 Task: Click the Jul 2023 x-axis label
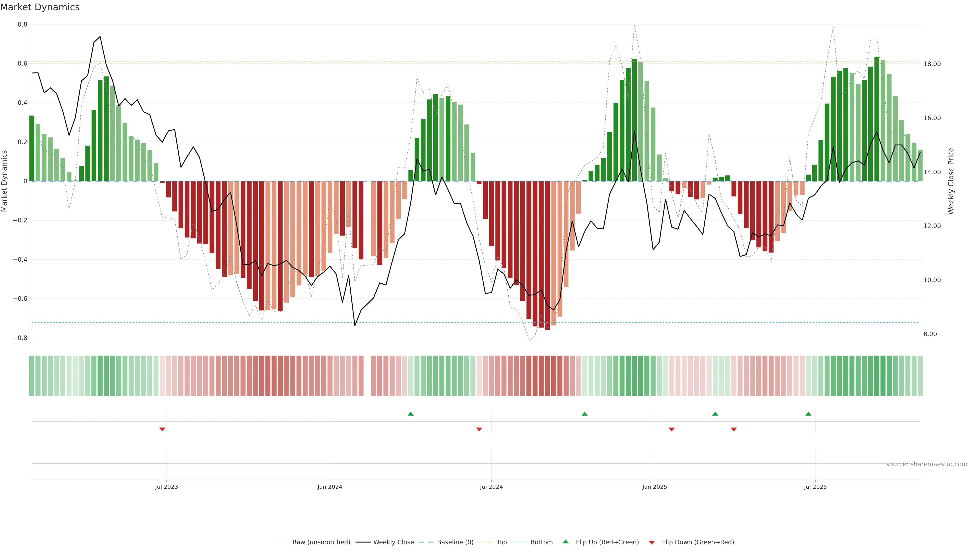[x=166, y=487]
